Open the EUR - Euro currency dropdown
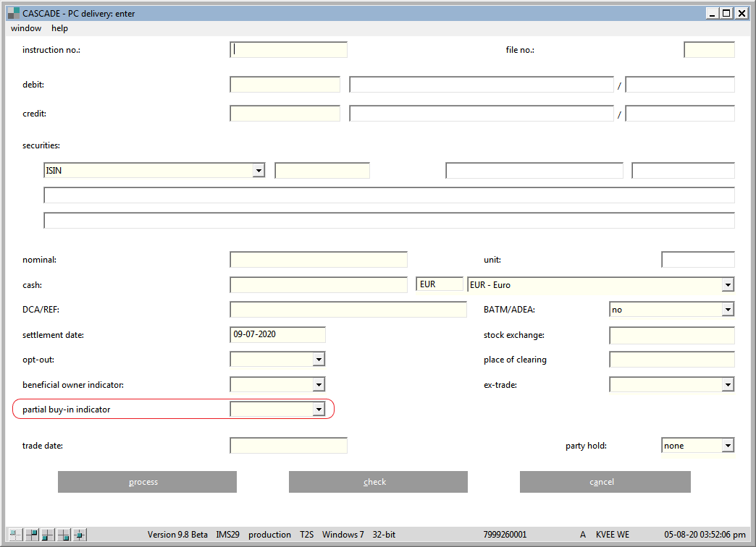 728,285
